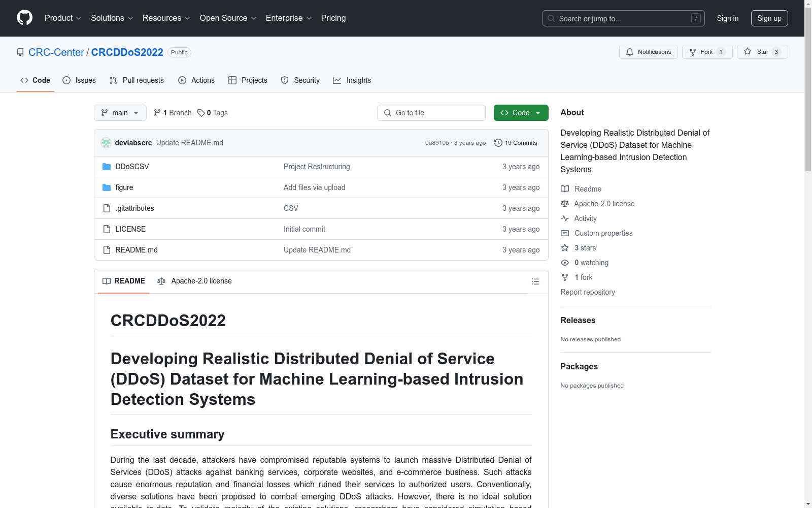Click the GitHub logo icon

point(24,18)
